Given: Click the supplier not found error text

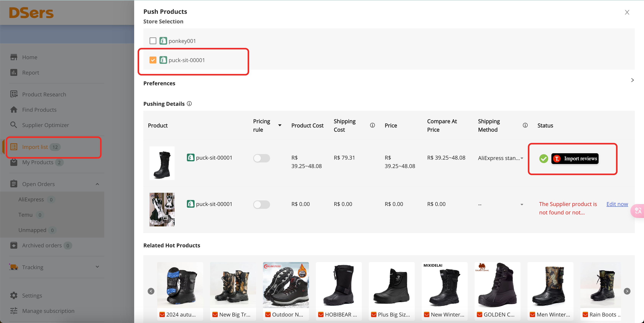Looking at the screenshot, I should (568, 208).
